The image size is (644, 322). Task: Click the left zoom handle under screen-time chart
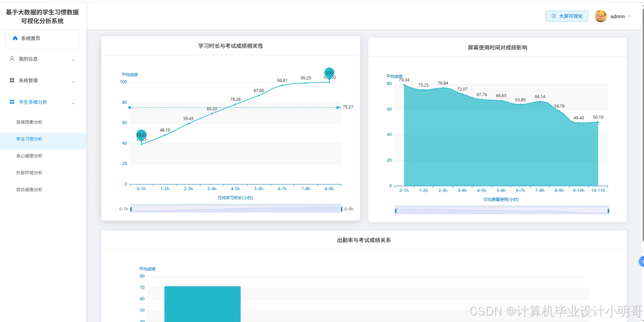click(396, 211)
